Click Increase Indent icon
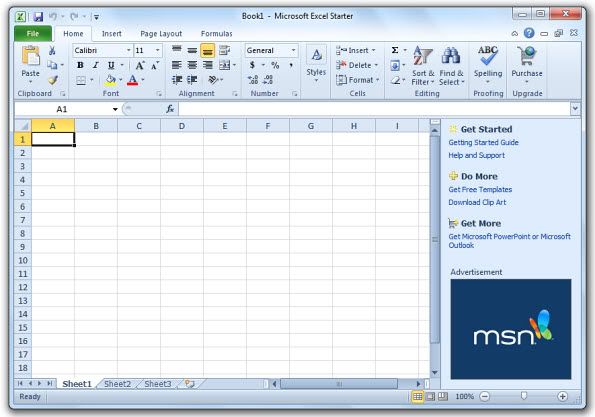 (x=192, y=80)
